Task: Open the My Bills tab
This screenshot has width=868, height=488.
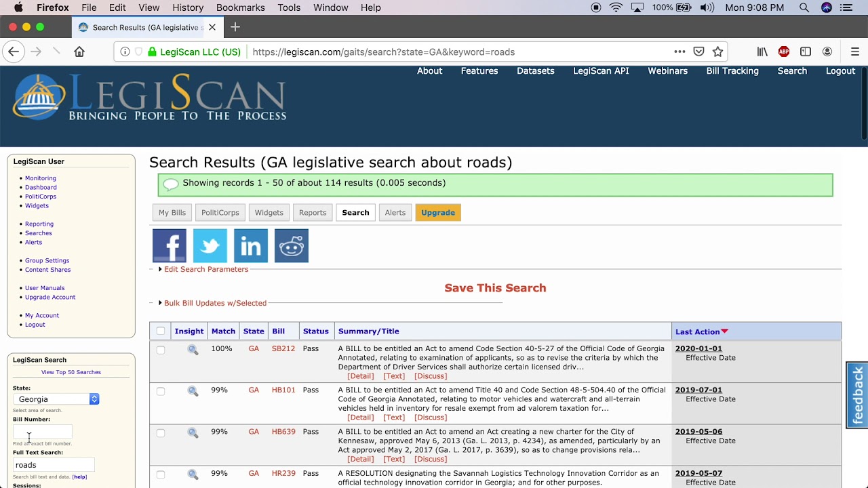Action: [x=172, y=212]
